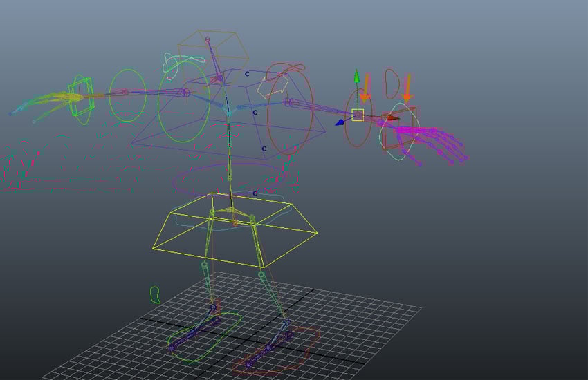The image size is (588, 380).
Task: Select the green square wrist control
Action: [x=81, y=96]
